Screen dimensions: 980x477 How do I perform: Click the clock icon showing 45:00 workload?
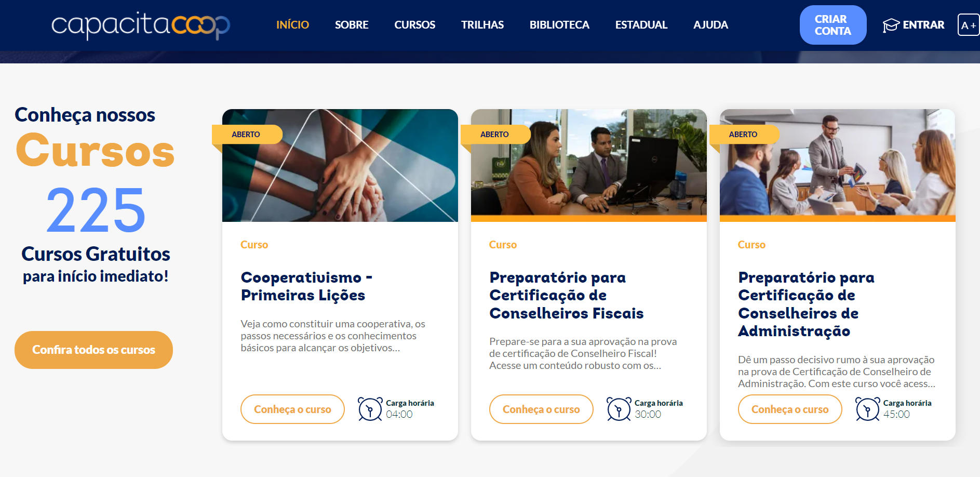[x=868, y=409]
